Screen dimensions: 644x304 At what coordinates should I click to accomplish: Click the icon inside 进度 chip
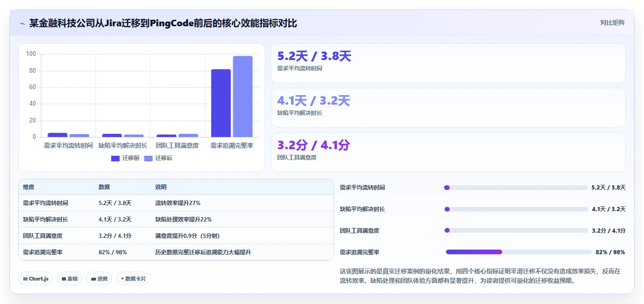point(93,279)
